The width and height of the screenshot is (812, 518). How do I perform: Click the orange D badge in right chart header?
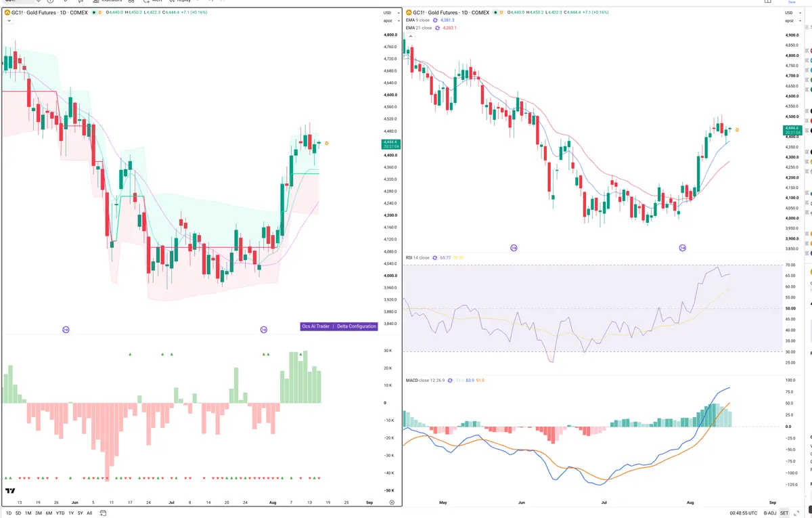501,12
